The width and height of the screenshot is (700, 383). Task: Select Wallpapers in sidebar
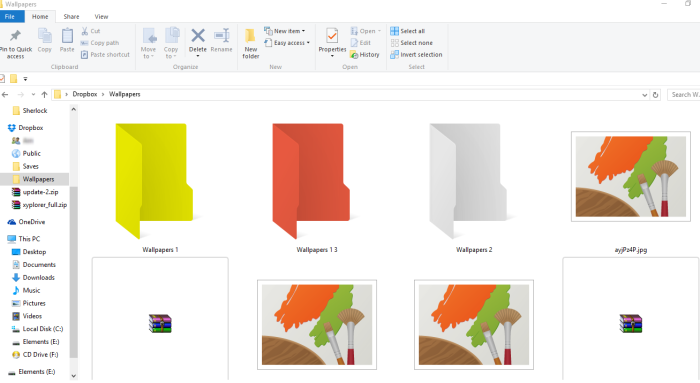(34, 179)
